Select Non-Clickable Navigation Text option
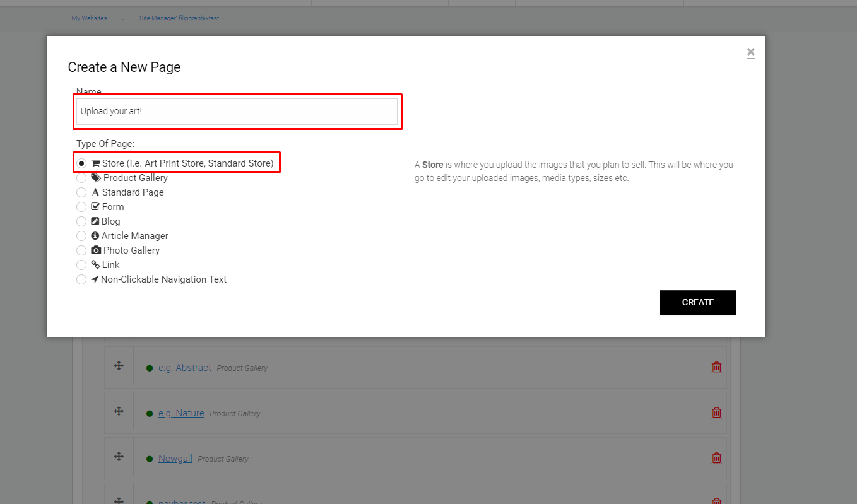The width and height of the screenshot is (857, 504). tap(81, 279)
